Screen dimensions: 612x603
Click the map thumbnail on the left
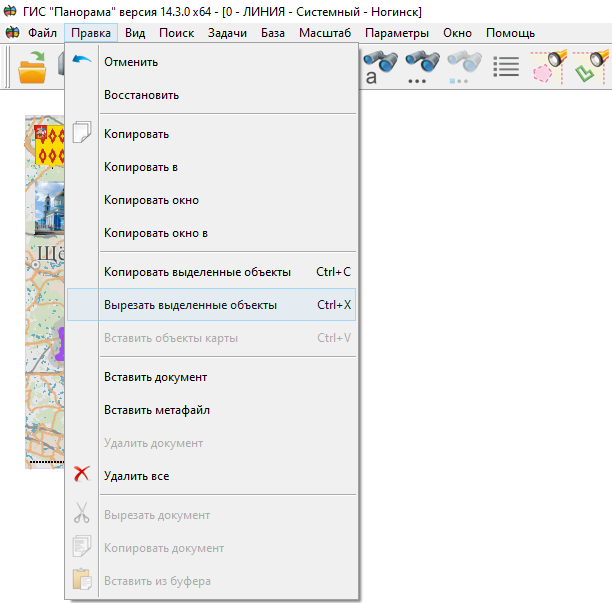pos(45,290)
